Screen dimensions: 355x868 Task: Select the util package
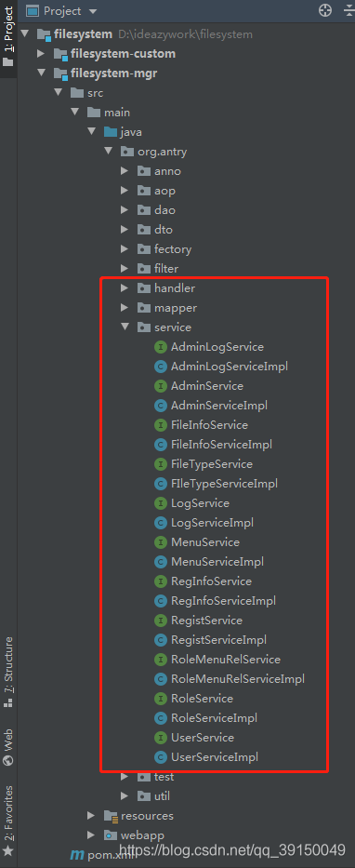[162, 796]
